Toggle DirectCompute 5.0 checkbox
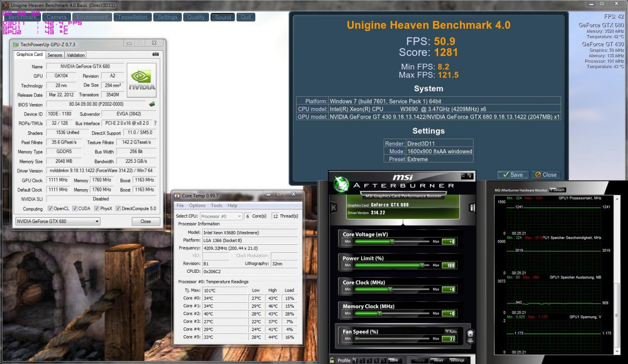 [x=118, y=209]
